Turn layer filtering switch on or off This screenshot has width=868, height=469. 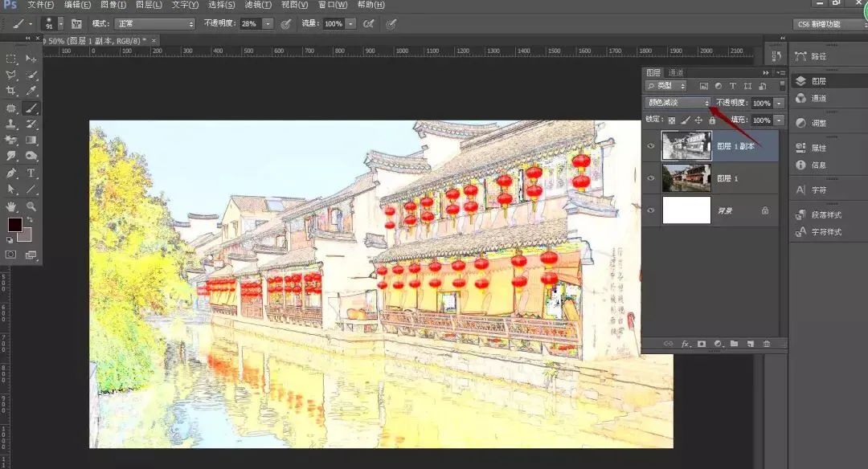click(782, 85)
